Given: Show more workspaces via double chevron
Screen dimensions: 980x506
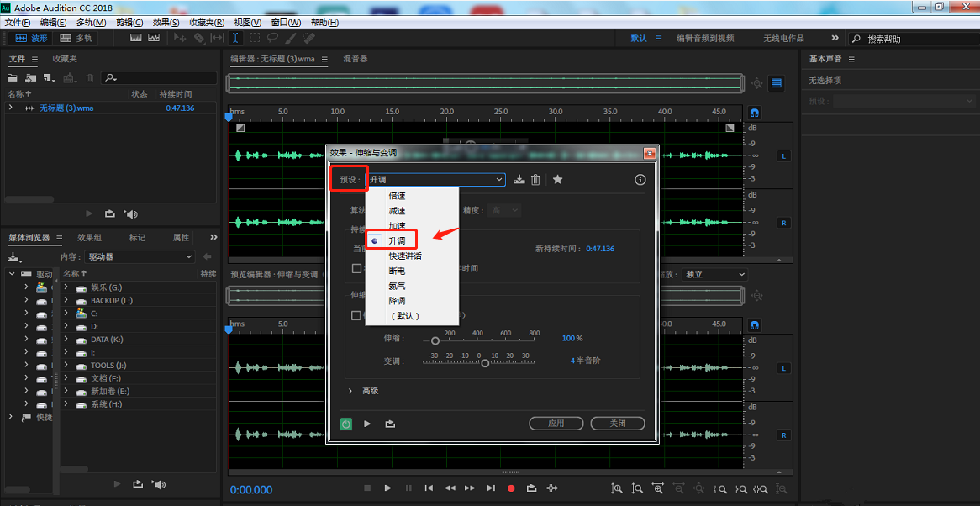Looking at the screenshot, I should [x=835, y=38].
